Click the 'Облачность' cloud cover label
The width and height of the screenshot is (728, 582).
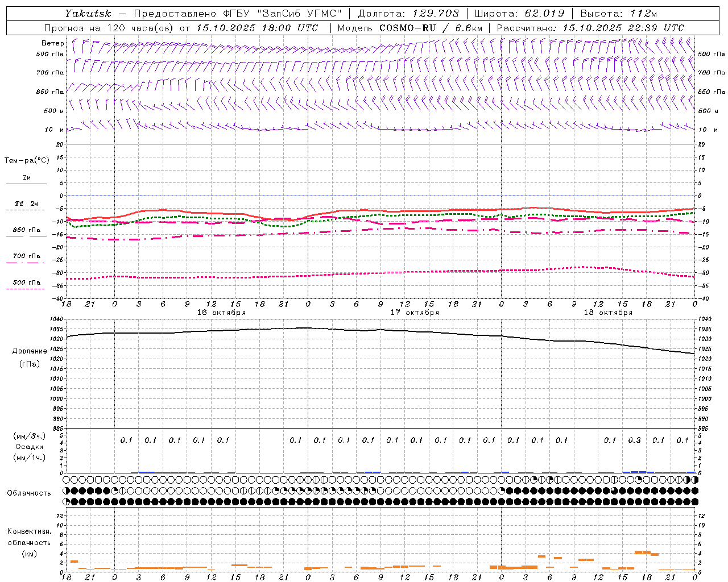tap(29, 493)
